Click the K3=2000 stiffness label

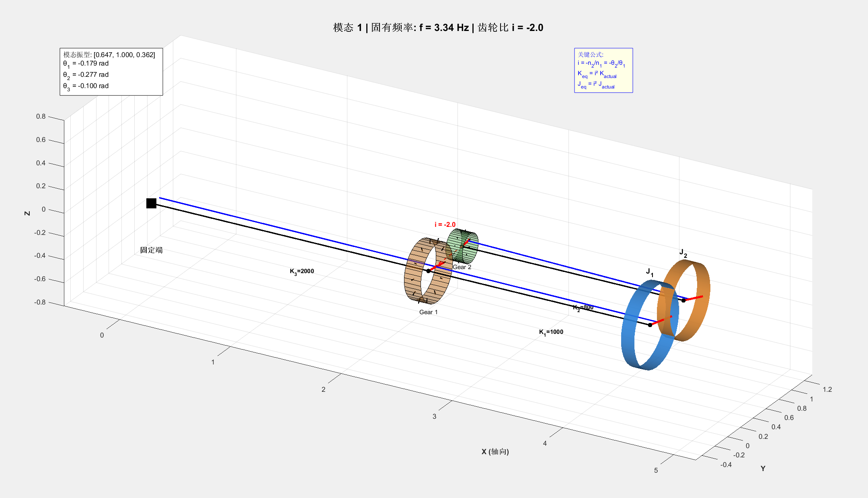[302, 272]
